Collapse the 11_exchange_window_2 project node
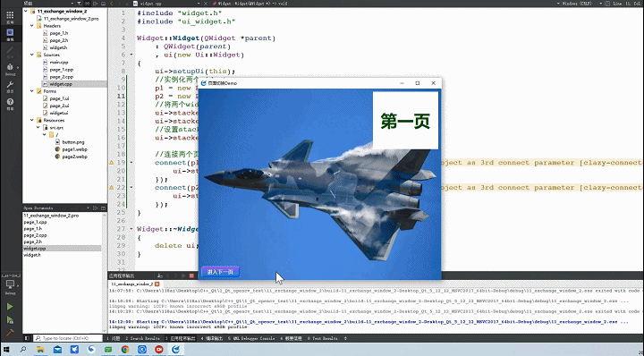This screenshot has width=644, height=356. [26, 11]
